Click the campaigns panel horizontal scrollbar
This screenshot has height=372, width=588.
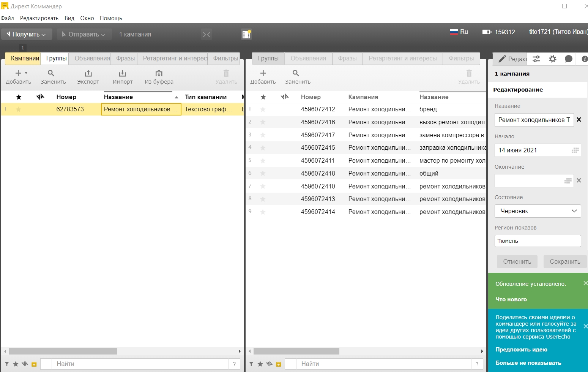point(63,351)
